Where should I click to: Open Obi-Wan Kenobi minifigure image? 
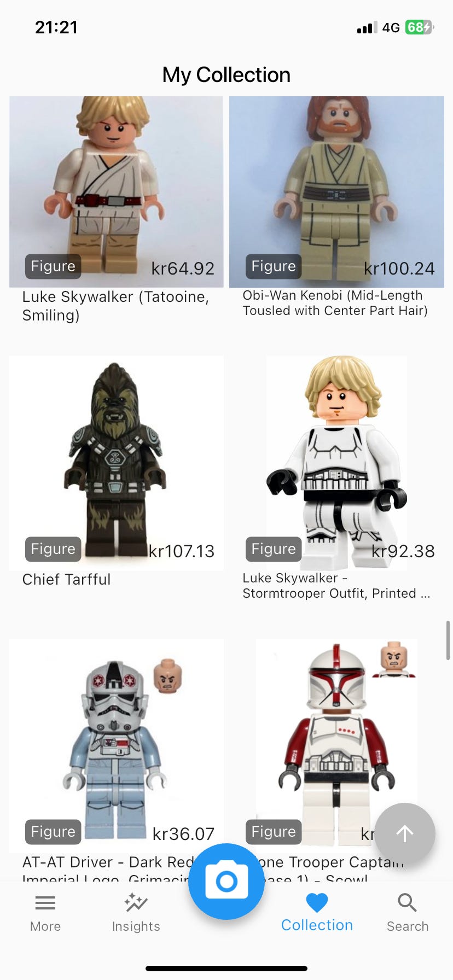pyautogui.click(x=336, y=192)
